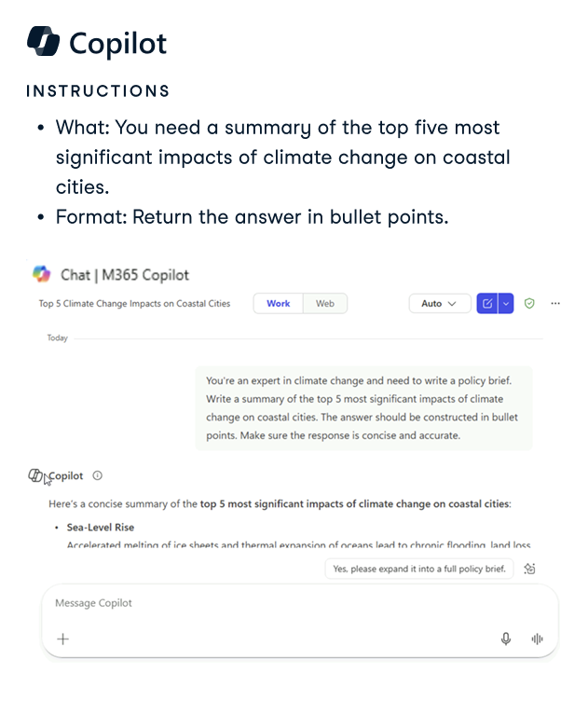Click the info icon next to Copilot
Image resolution: width=588 pixels, height=701 pixels.
tap(98, 475)
